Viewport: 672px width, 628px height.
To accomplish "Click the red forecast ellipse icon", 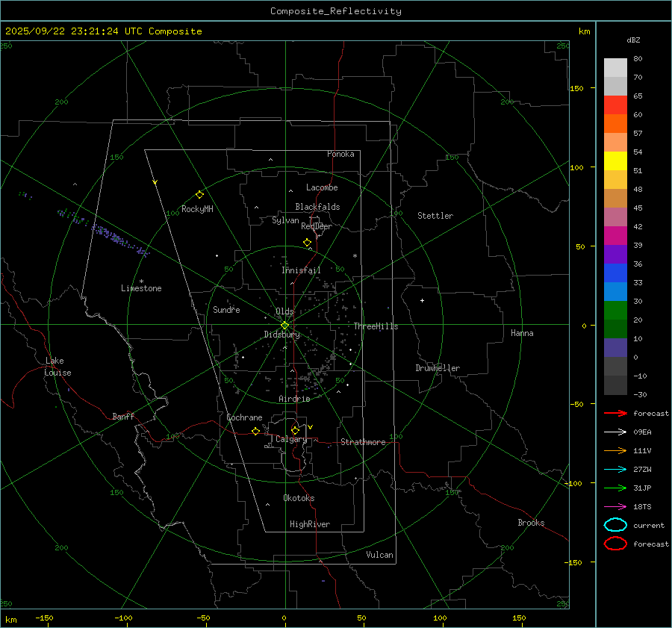I will [x=615, y=544].
